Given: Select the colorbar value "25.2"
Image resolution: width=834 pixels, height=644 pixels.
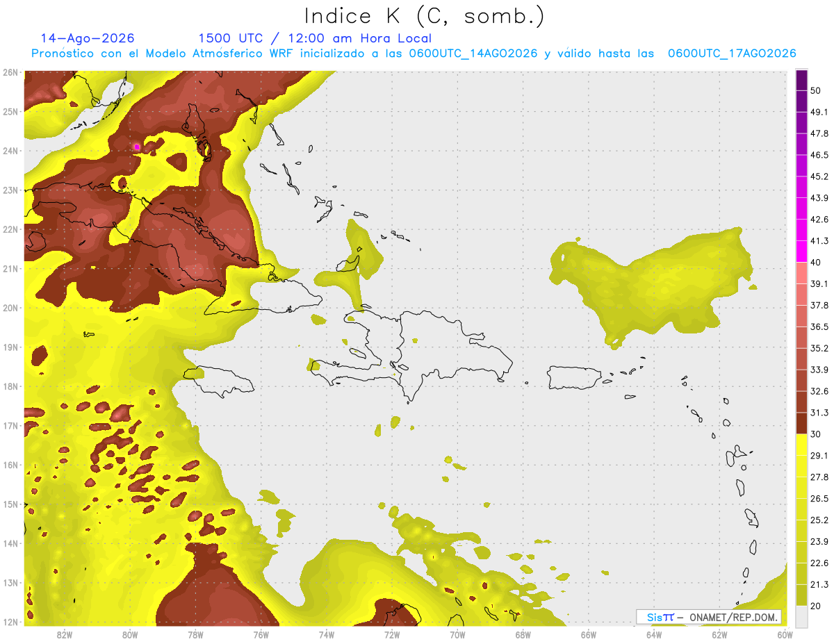Looking at the screenshot, I should click(819, 520).
